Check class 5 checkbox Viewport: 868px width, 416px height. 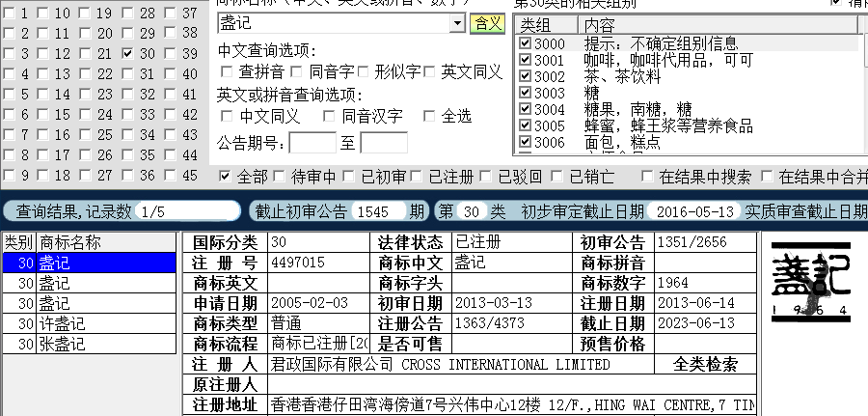click(x=10, y=95)
